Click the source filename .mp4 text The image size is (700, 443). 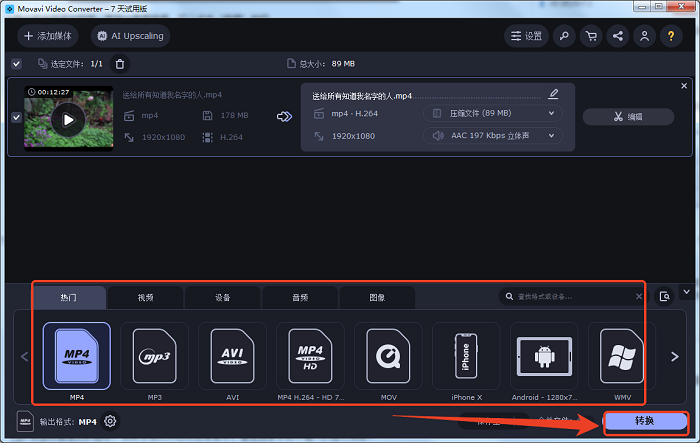point(172,95)
